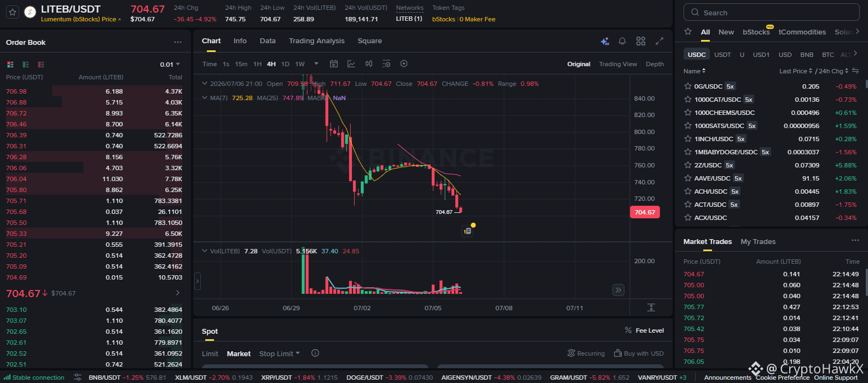Favorite the AAVE/USDC pair star
This screenshot has width=868, height=383.
688,178
